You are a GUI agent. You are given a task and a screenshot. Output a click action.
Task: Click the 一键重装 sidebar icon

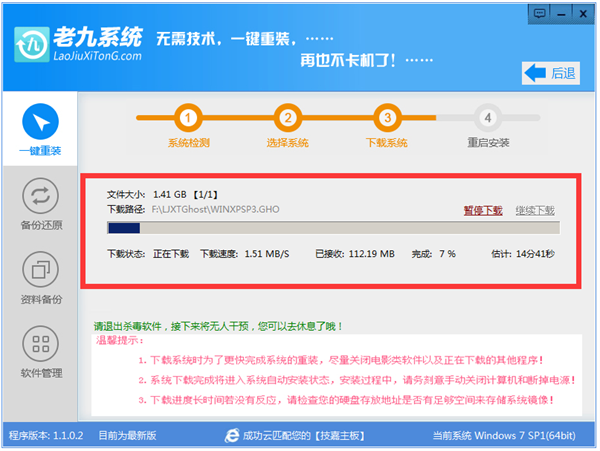[40, 122]
